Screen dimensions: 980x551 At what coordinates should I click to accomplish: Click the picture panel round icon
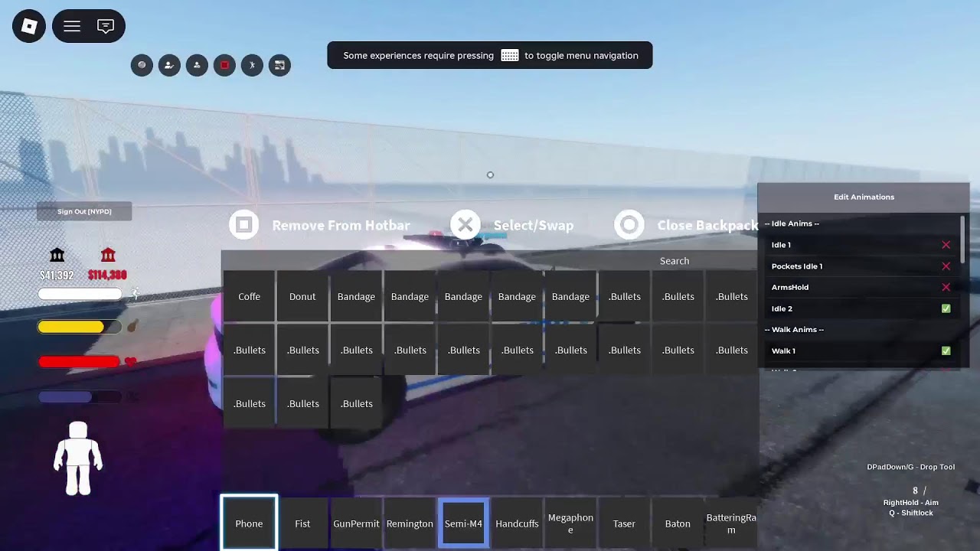(279, 65)
